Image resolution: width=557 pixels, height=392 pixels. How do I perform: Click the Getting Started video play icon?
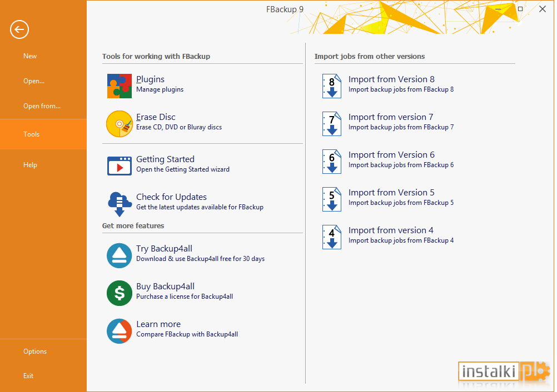pyautogui.click(x=120, y=165)
